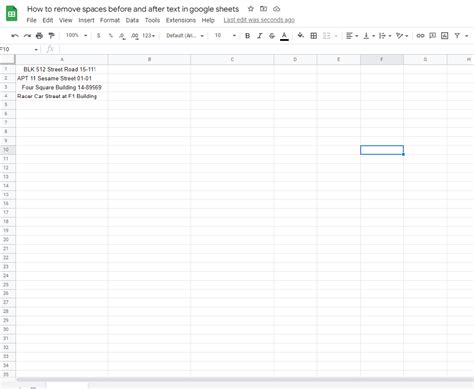474x389 pixels.
Task: Open the font size 10 dropdown
Action: coord(225,35)
